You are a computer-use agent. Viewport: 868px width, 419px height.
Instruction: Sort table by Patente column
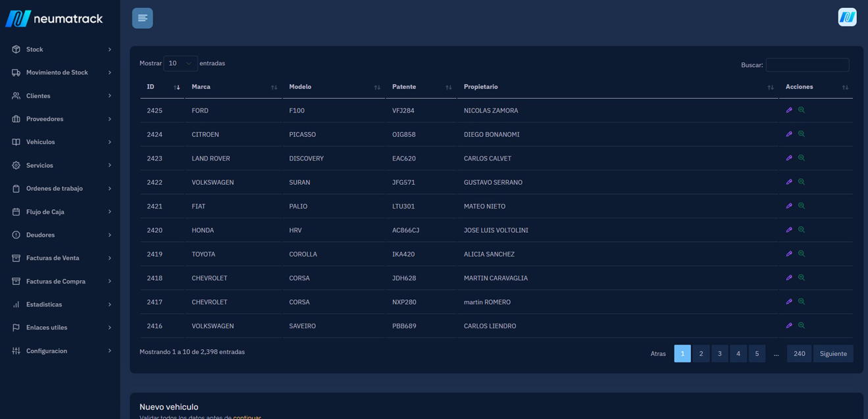[x=421, y=87]
